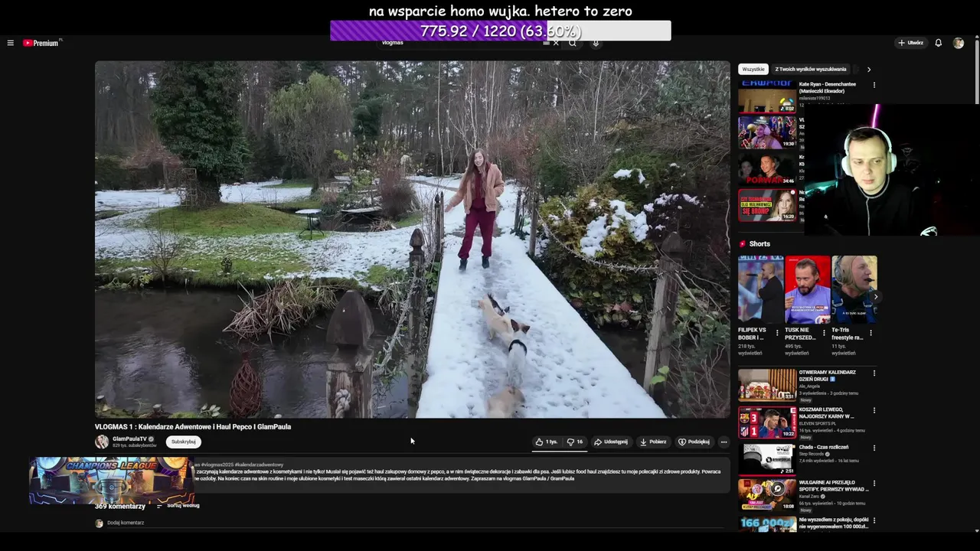Screen dimensions: 980x551
Task: Open TUSK NIE PRZYSZEDŁ short
Action: click(807, 289)
